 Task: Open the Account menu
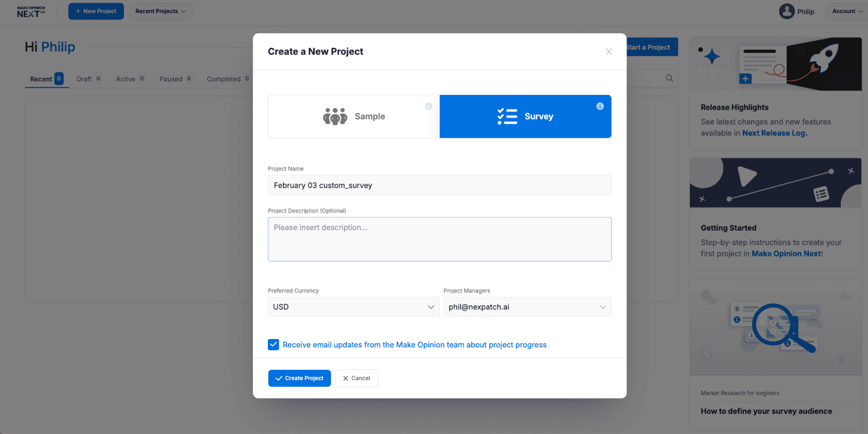tap(847, 11)
